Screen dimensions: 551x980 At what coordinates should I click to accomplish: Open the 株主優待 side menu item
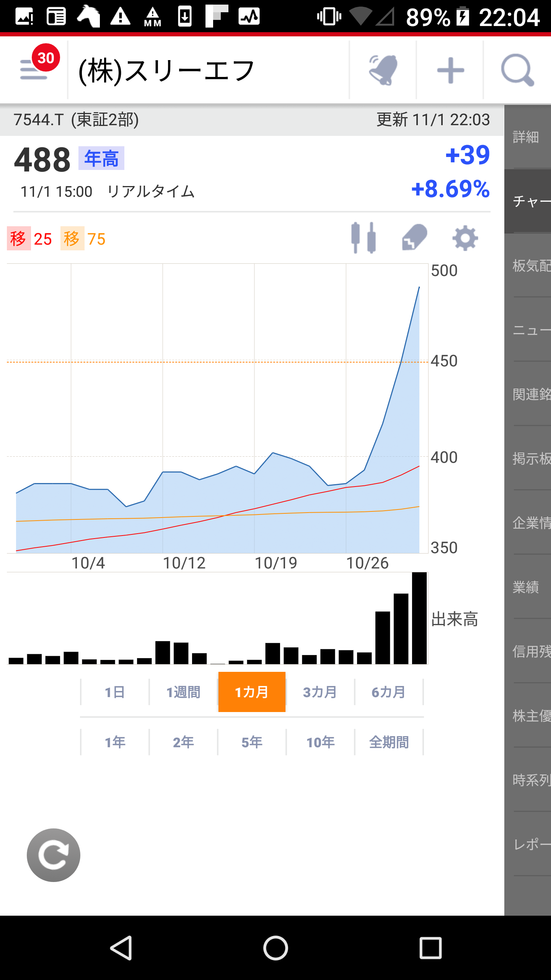[528, 715]
